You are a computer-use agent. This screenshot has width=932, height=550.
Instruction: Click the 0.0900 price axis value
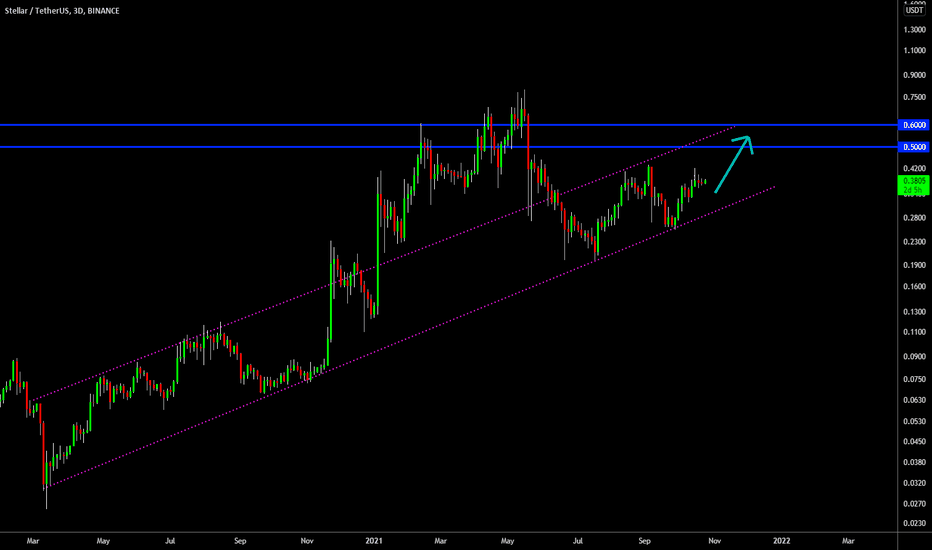click(914, 357)
